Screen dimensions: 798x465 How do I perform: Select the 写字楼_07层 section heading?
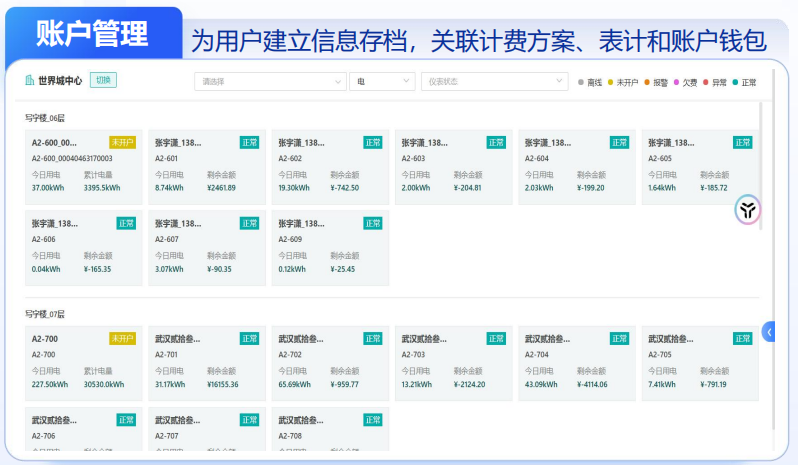(x=45, y=314)
